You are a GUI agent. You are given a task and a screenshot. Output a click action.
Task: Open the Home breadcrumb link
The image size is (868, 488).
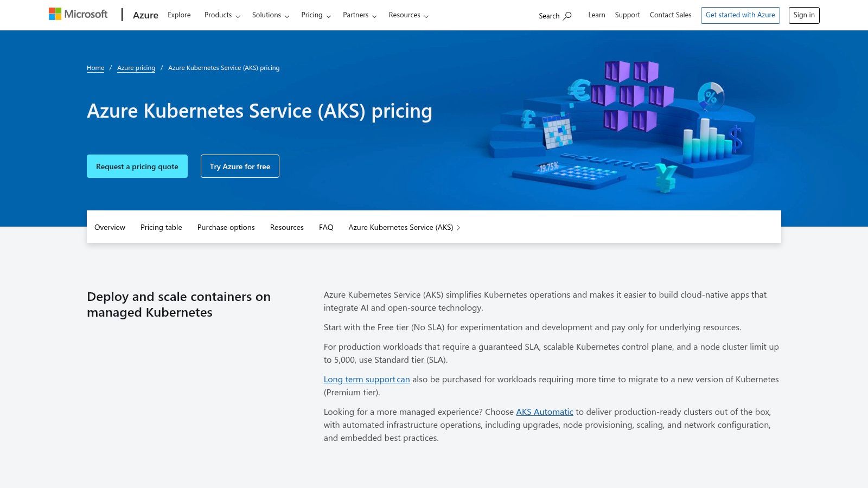pos(95,67)
